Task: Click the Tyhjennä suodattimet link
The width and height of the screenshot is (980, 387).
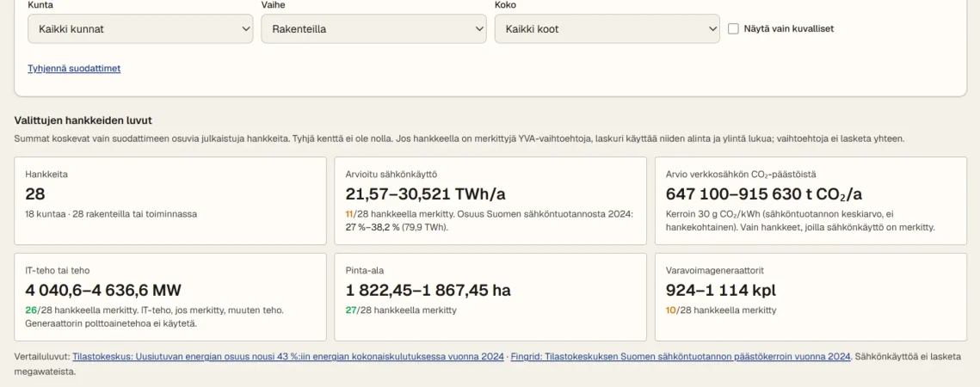Action: tap(74, 68)
